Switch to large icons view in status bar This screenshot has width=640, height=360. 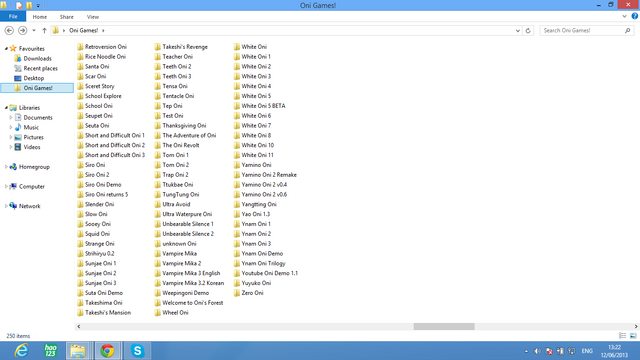633,336
